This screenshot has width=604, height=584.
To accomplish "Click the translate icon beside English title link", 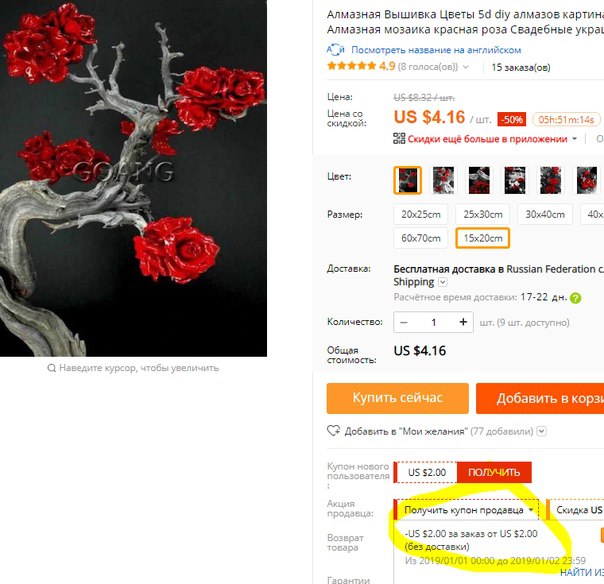I will click(x=336, y=50).
